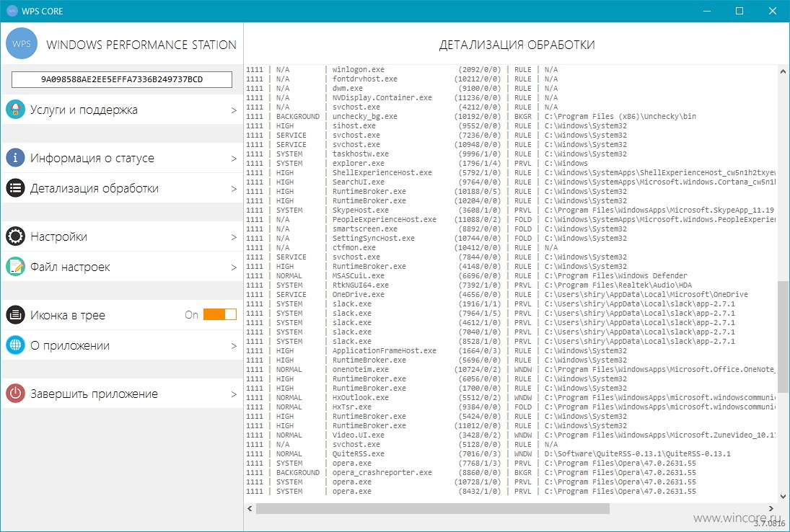Click the horizontal scrollbar thumb under process list
790x532 pixels.
pos(432,509)
